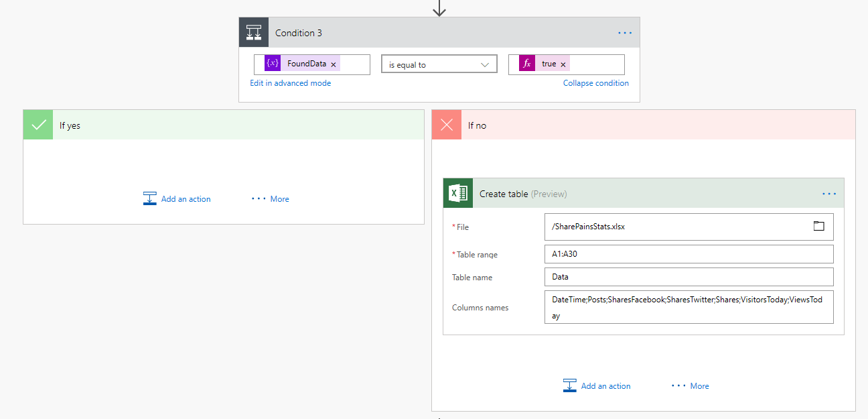Screen dimensions: 868x419
Task: Open the Condition 3 ellipsis menu
Action: click(x=625, y=33)
